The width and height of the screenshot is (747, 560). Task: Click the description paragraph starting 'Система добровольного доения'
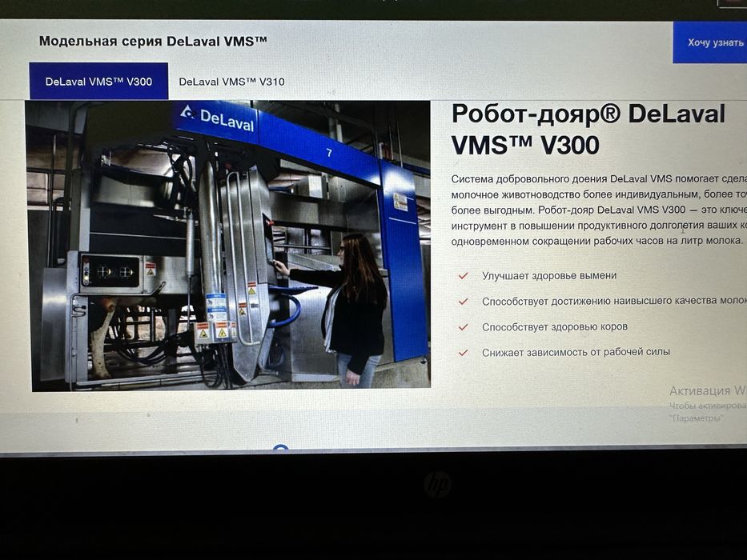(x=599, y=210)
